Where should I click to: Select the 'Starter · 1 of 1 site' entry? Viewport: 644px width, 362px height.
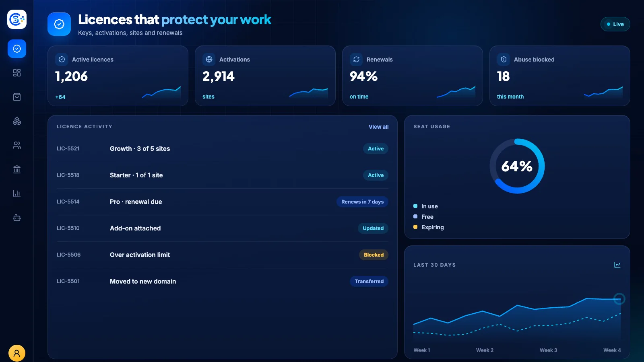click(136, 175)
